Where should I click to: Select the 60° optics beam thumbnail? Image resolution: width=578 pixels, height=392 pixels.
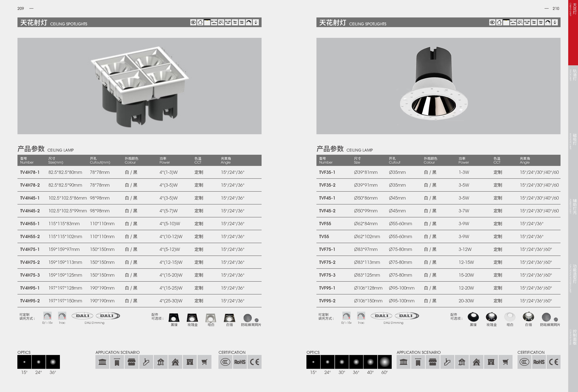click(384, 362)
